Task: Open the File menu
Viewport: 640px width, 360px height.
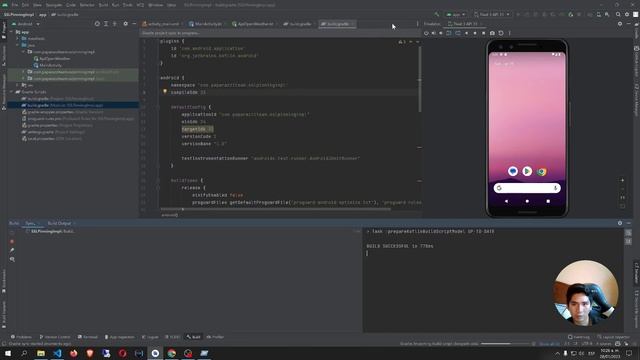Action: pyautogui.click(x=15, y=5)
